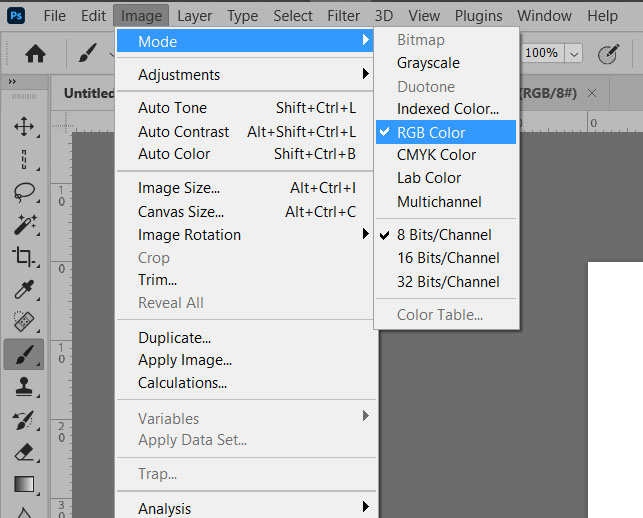Expand the Image Rotation submenu

[245, 235]
